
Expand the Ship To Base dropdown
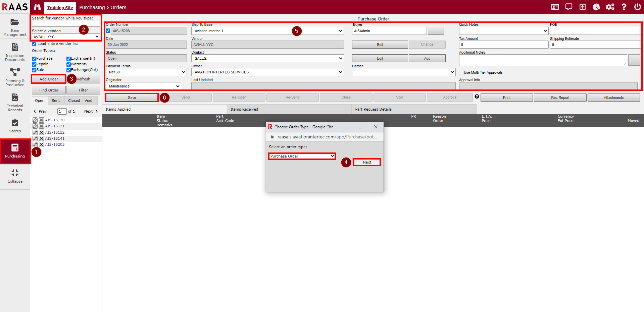267,31
